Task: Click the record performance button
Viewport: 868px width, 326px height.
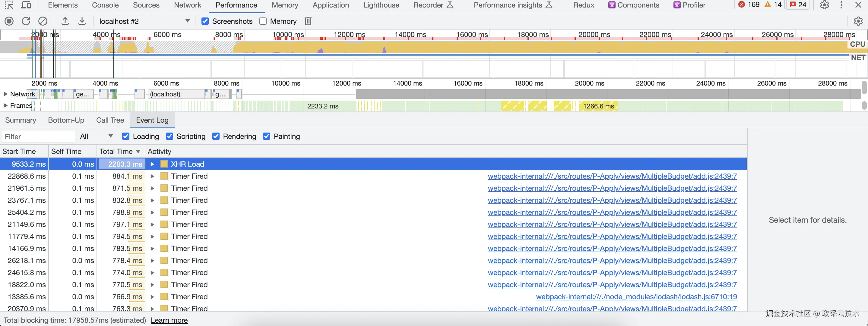Action: coord(9,21)
